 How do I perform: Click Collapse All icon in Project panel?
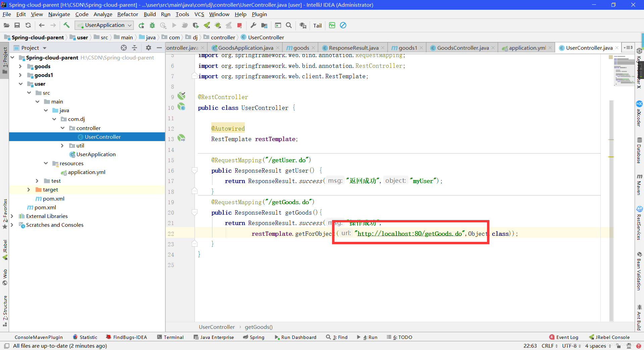click(135, 48)
